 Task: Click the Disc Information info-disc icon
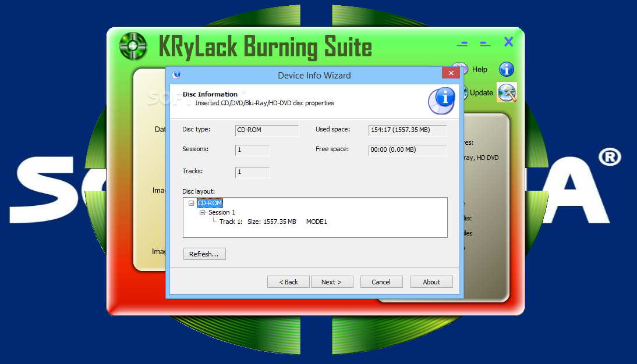click(x=441, y=101)
